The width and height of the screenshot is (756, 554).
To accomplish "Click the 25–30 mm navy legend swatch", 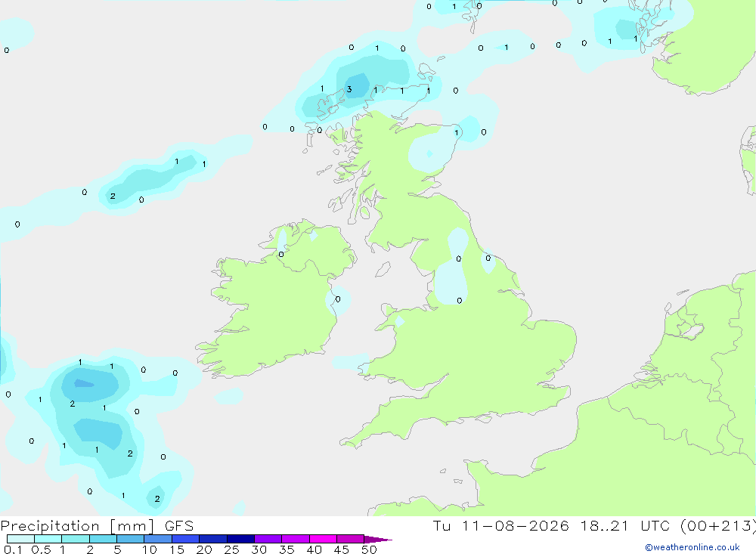I will pos(240,539).
